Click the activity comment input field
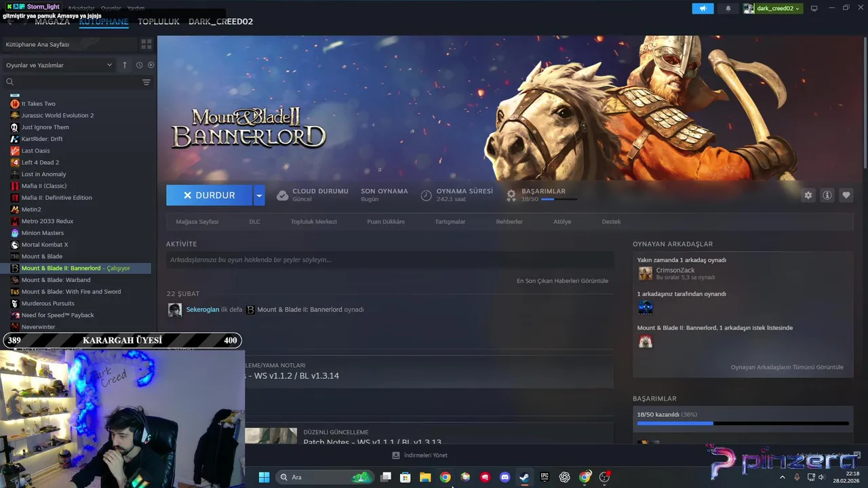The width and height of the screenshot is (868, 488). (390, 260)
